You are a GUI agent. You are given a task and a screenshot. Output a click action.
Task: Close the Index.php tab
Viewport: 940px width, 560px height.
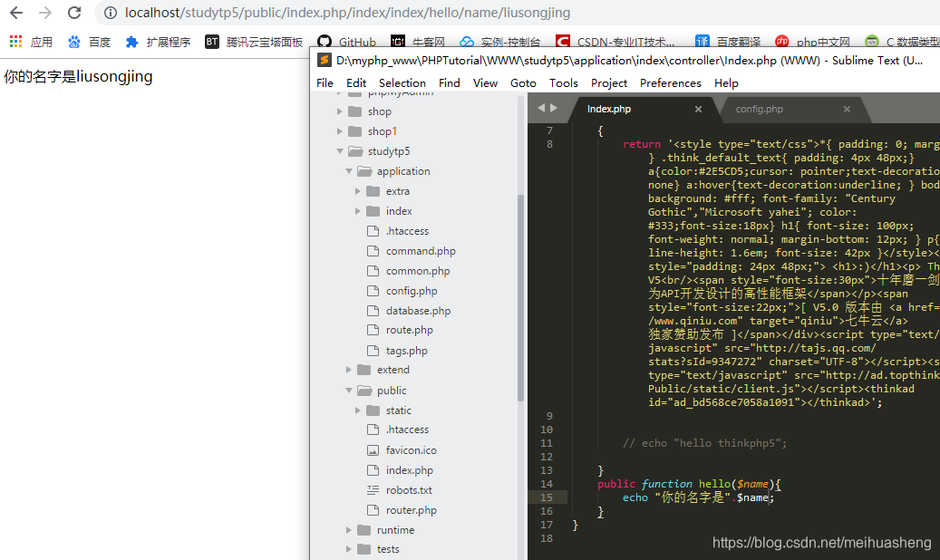tap(698, 109)
